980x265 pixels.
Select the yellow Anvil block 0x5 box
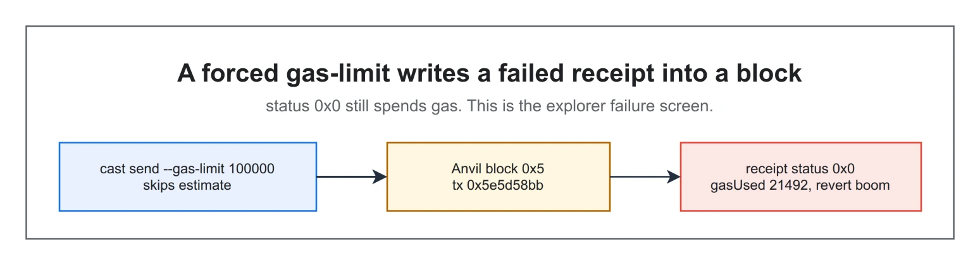pos(499,176)
